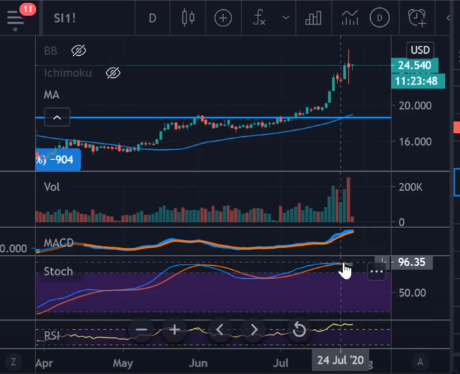
Task: Add a symbol to compare with plus icon
Action: [223, 18]
